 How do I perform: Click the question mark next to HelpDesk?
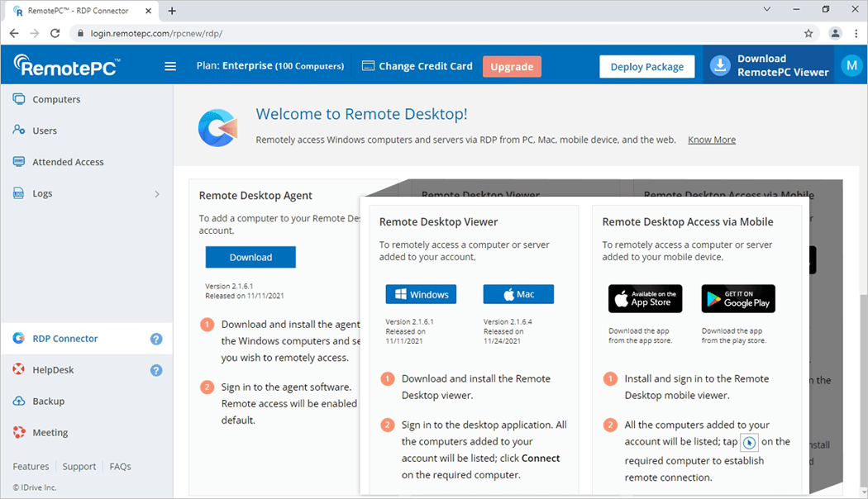click(156, 369)
